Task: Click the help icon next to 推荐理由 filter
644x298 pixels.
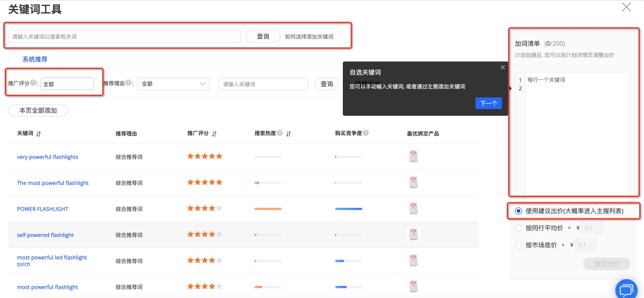Action: point(128,83)
